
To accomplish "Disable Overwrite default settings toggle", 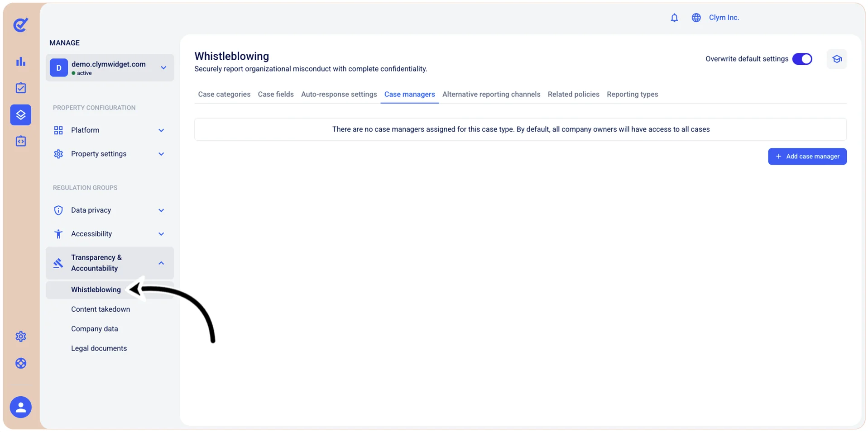I will [802, 59].
